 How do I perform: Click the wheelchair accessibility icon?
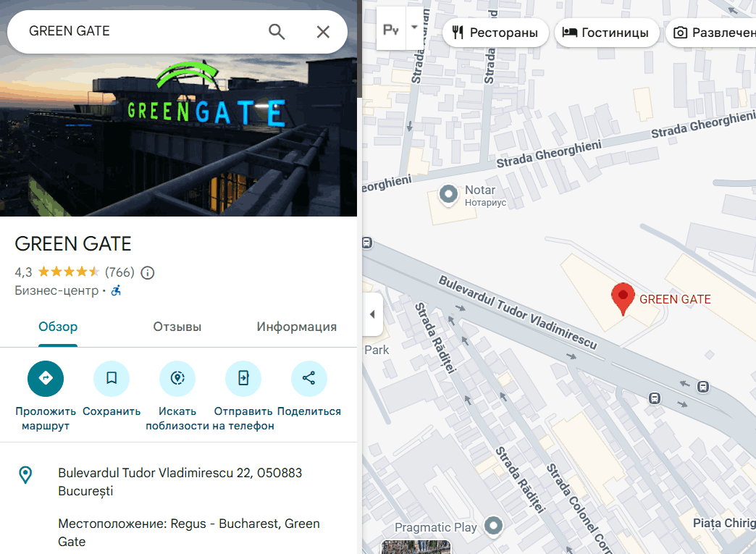(116, 290)
